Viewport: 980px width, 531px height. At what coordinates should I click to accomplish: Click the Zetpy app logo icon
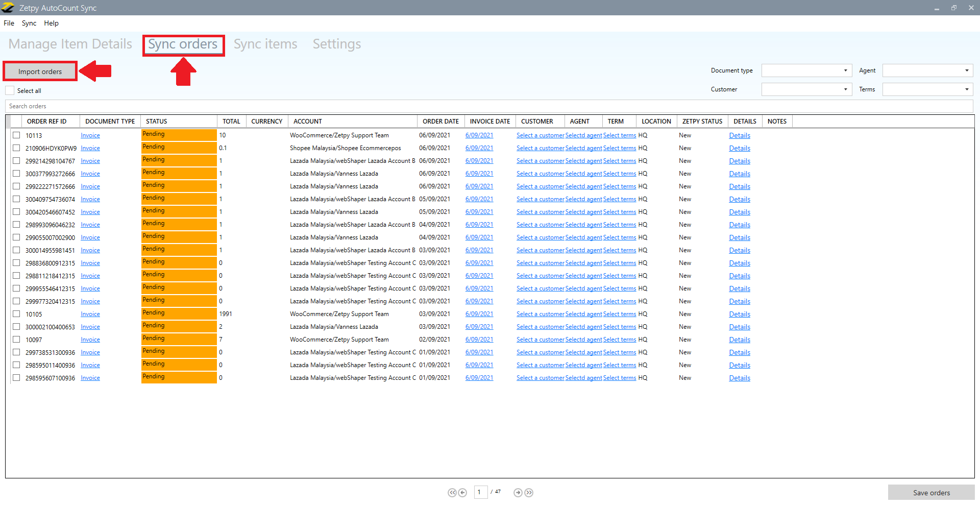(x=8, y=8)
